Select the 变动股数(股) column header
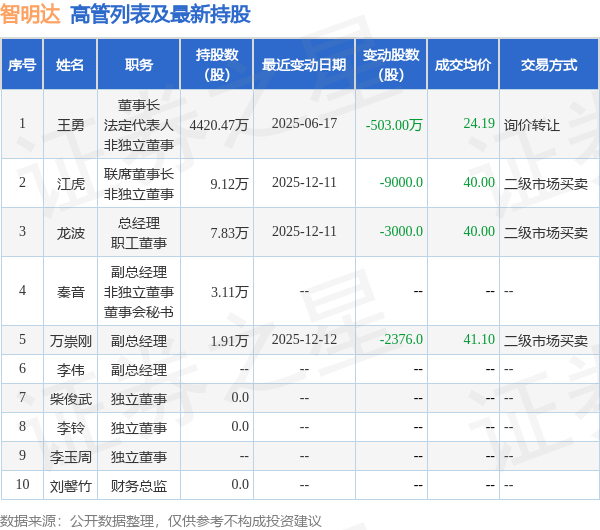 point(391,65)
